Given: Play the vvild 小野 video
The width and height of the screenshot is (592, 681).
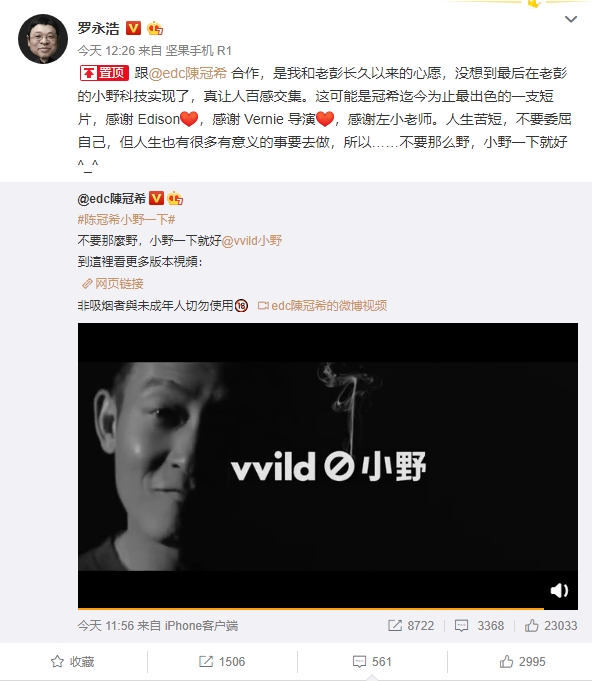Looking at the screenshot, I should point(328,466).
